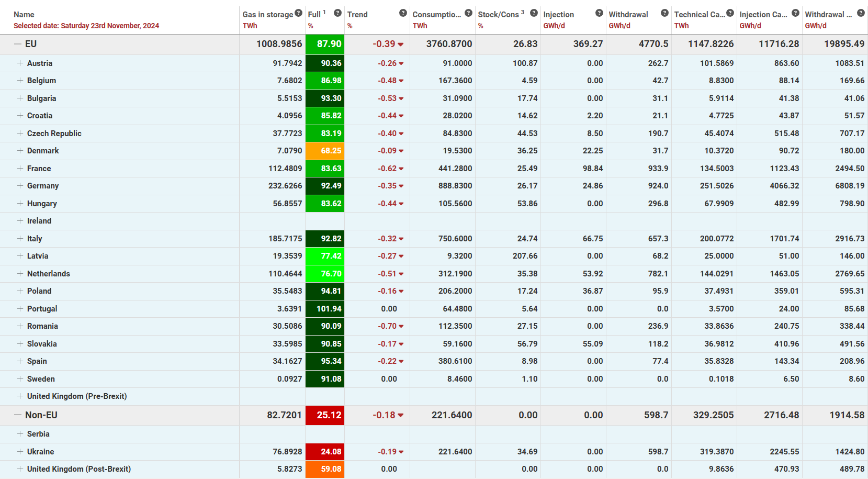Expand the Ukraine row
Screen dimensions: 868x479
pyautogui.click(x=20, y=452)
